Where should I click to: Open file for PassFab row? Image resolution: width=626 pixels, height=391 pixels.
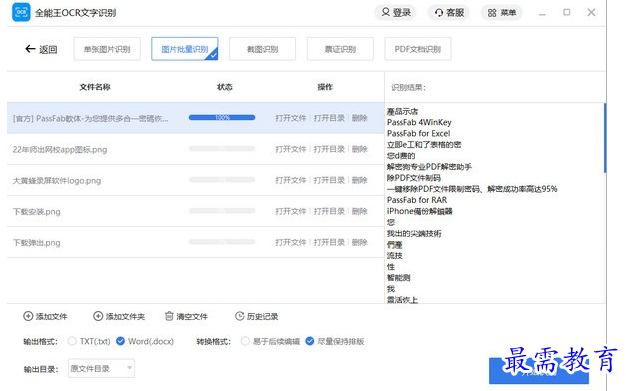291,118
